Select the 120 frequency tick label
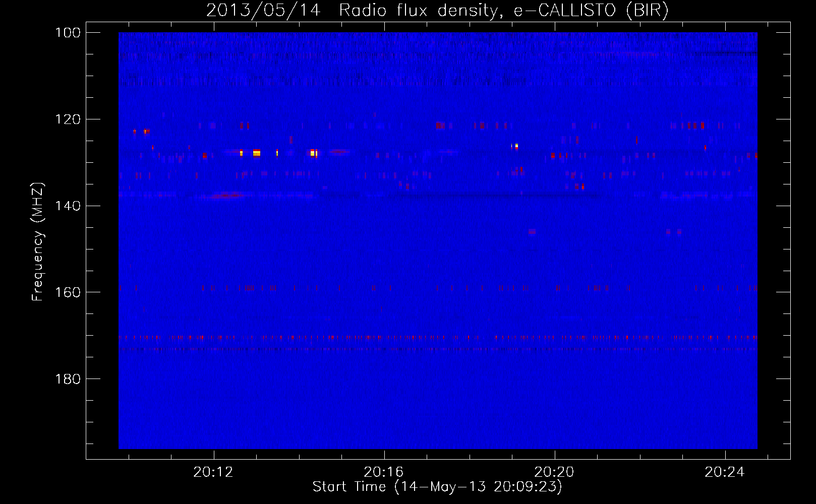The height and width of the screenshot is (504, 816). pos(67,119)
